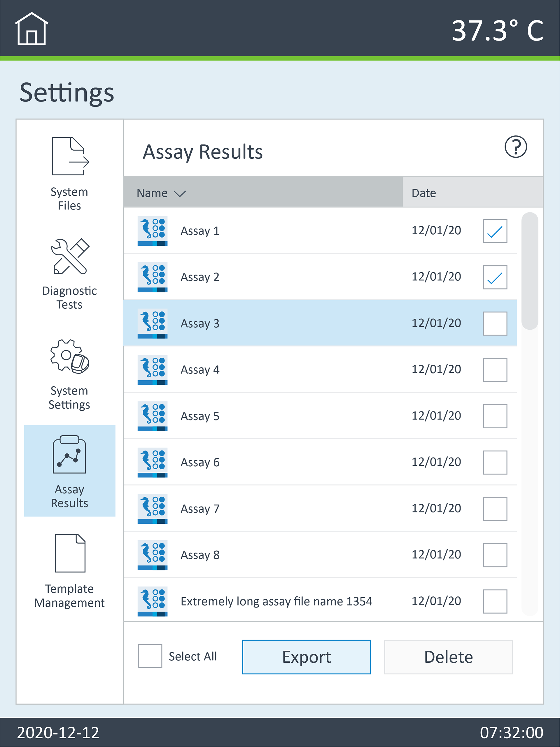Viewport: 560px width, 747px height.
Task: Open System Settings gear icon
Action: click(x=69, y=356)
